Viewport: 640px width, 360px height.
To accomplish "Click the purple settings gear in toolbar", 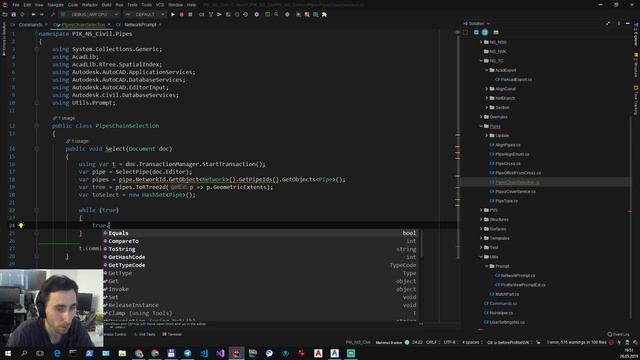I will click(x=257, y=14).
